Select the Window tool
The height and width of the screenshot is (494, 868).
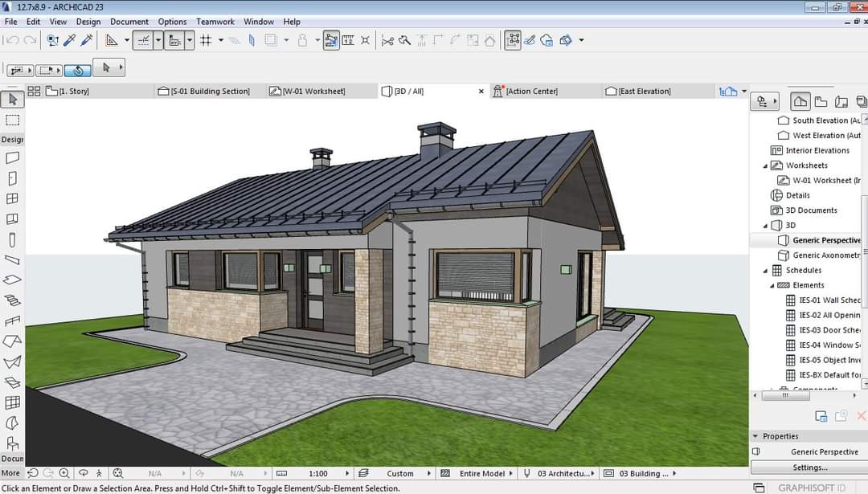(12, 198)
